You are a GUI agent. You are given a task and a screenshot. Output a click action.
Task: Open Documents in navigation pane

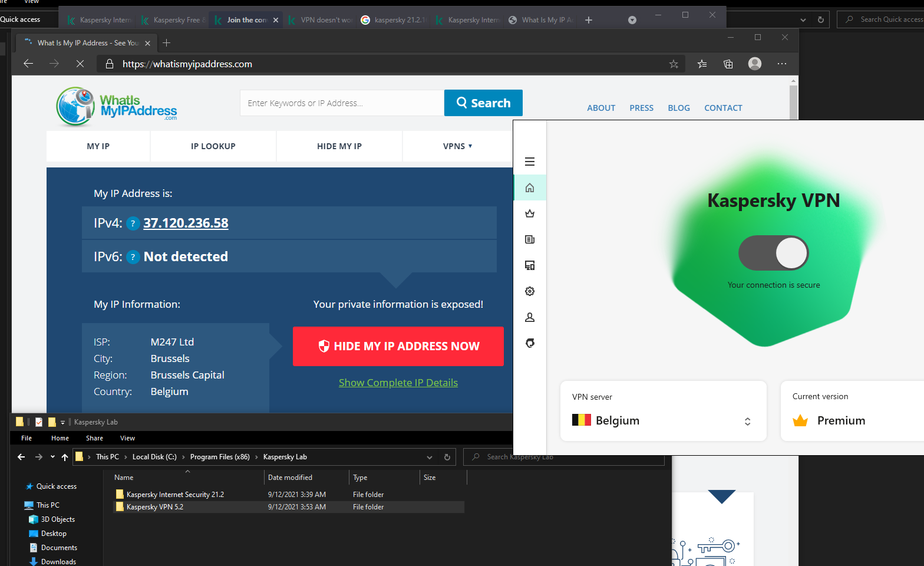[59, 548]
